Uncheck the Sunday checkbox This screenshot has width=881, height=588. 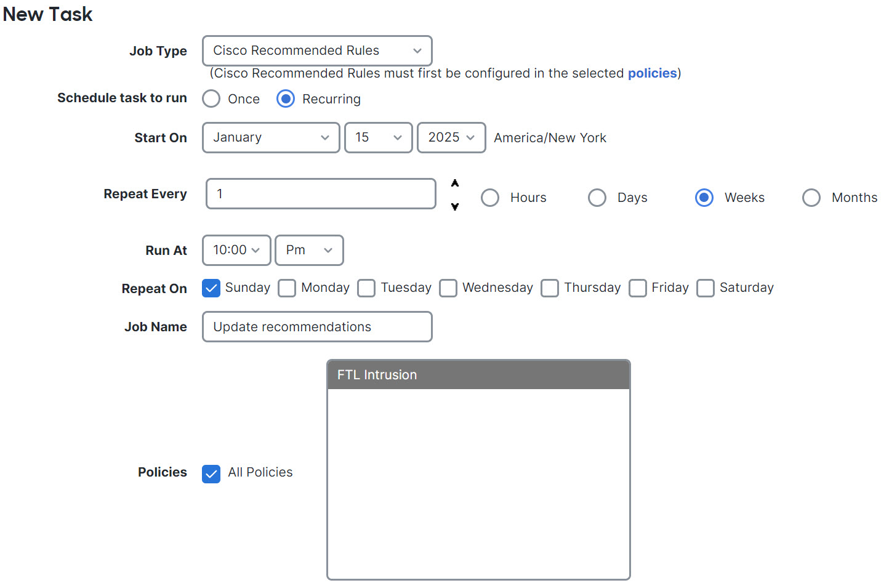click(211, 288)
